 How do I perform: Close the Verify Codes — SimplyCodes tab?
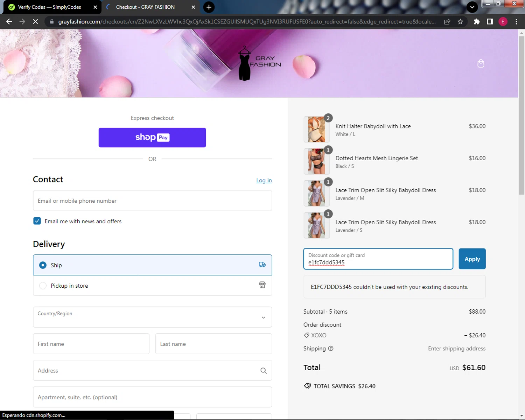[x=95, y=7]
